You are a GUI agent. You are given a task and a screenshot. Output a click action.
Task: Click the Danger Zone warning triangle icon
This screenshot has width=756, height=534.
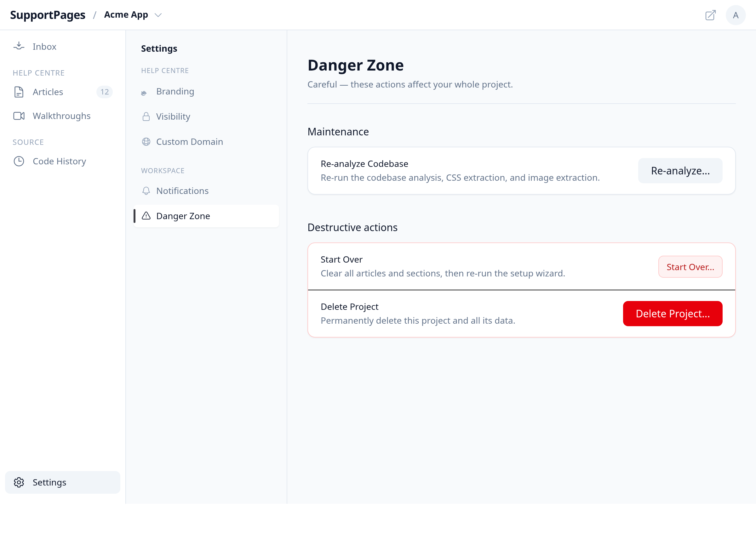tap(146, 216)
